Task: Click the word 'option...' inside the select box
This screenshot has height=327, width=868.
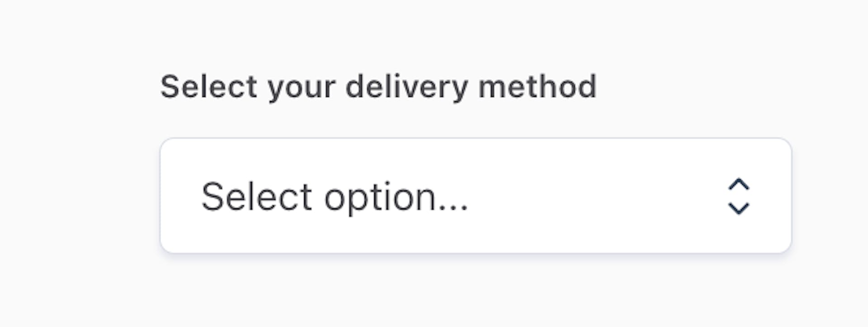Action: pos(396,198)
